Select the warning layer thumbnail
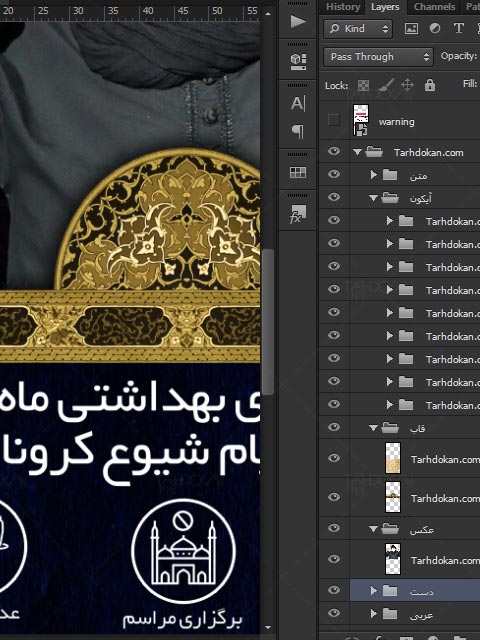The image size is (480, 640). 361,120
